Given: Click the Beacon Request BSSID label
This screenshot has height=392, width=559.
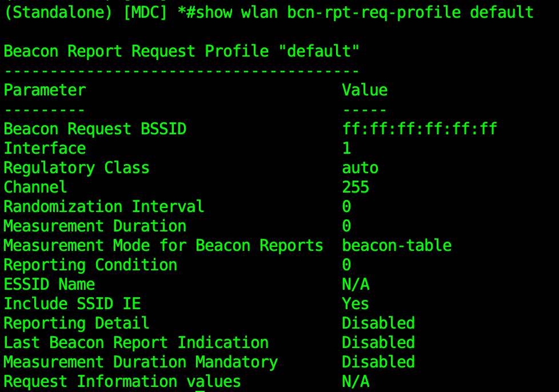Looking at the screenshot, I should pos(95,129).
